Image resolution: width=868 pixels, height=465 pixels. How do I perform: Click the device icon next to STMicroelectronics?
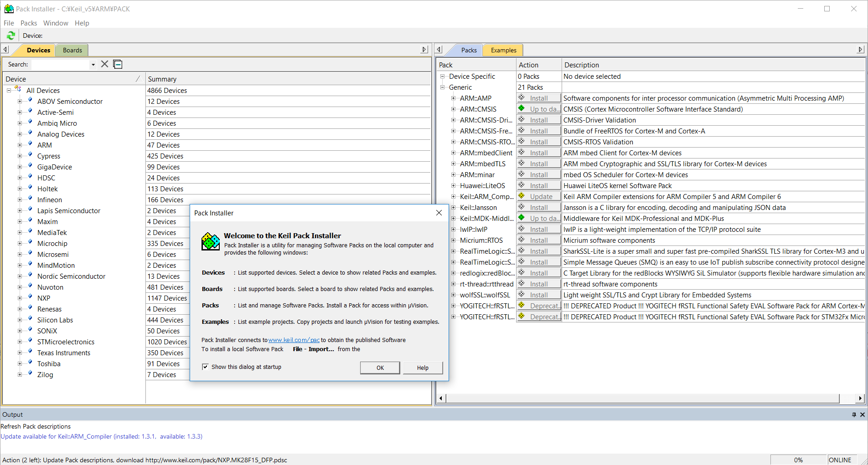(x=30, y=341)
